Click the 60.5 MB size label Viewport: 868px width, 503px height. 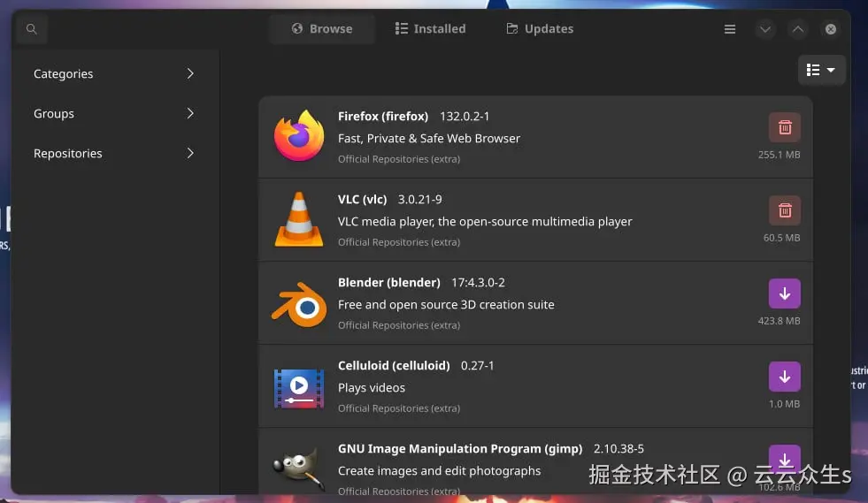[x=781, y=238]
